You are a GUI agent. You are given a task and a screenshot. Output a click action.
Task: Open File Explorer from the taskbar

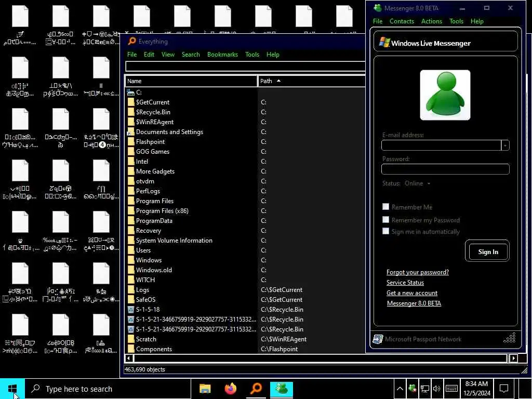tap(205, 389)
